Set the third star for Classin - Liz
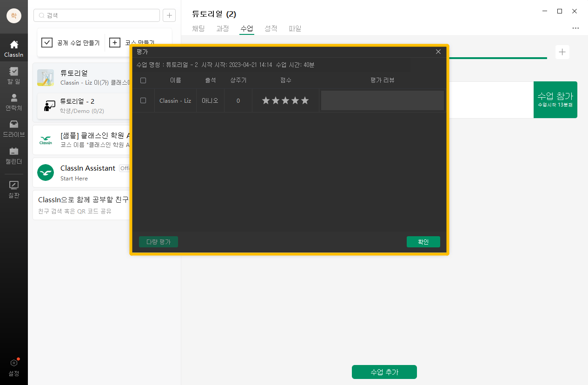The width and height of the screenshot is (588, 385). click(285, 100)
